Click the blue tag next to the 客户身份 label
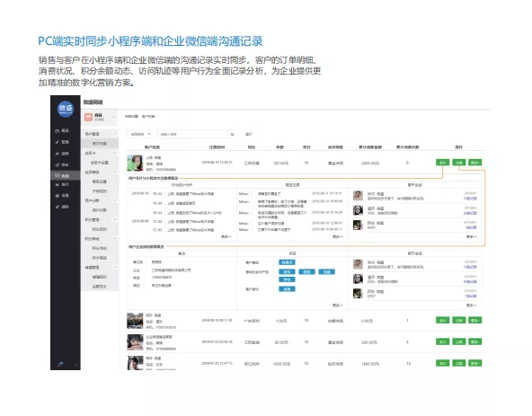The width and height of the screenshot is (532, 416). point(287,289)
